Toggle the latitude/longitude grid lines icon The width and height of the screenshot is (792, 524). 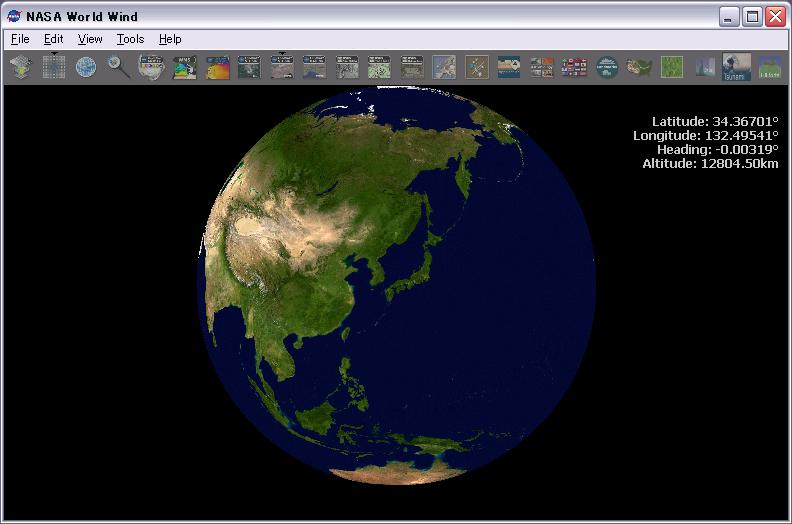54,67
